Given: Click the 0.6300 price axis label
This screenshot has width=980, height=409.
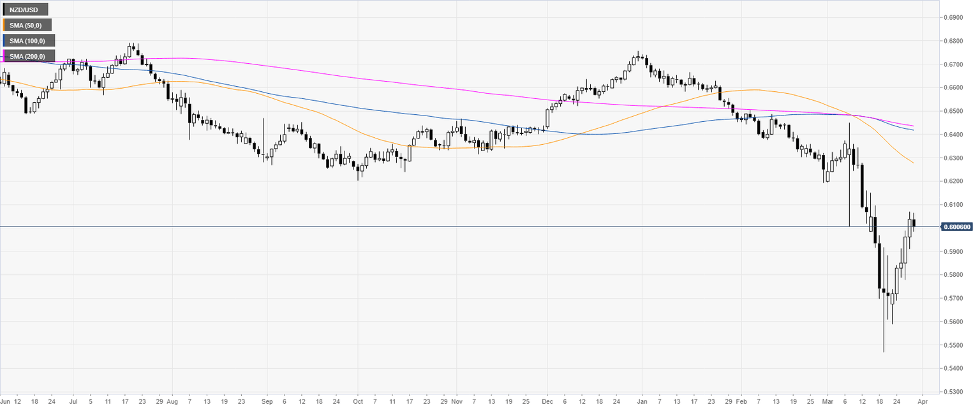Looking at the screenshot, I should 954,158.
